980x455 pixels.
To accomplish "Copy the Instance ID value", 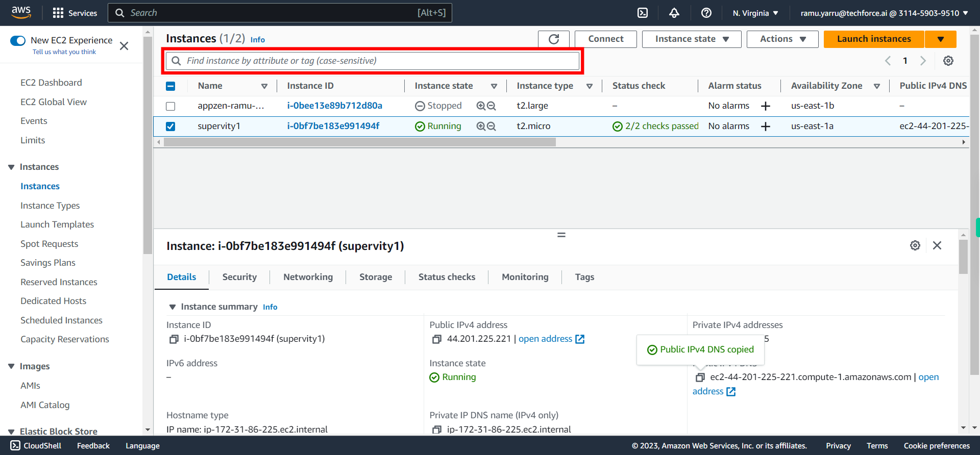I will tap(174, 339).
